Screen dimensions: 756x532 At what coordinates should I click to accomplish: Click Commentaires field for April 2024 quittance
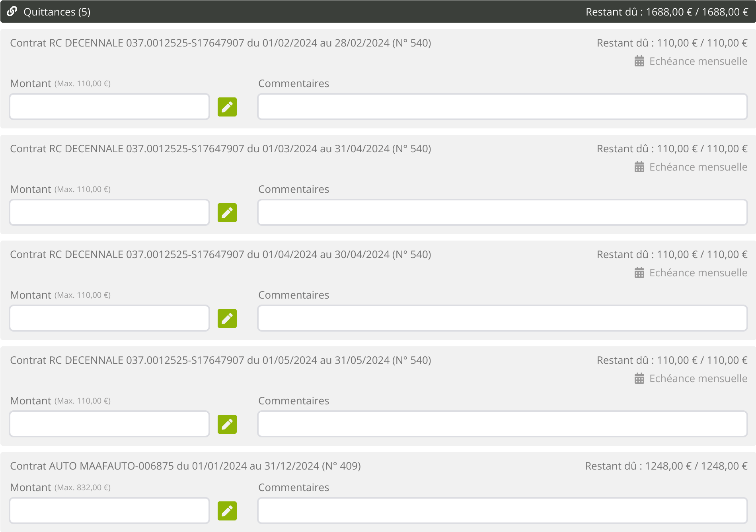tap(502, 318)
